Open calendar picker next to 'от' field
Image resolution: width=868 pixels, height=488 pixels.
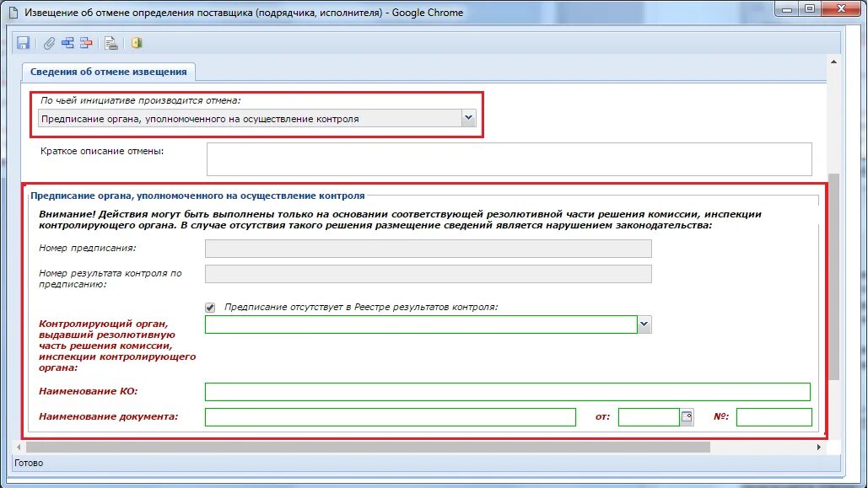point(687,416)
